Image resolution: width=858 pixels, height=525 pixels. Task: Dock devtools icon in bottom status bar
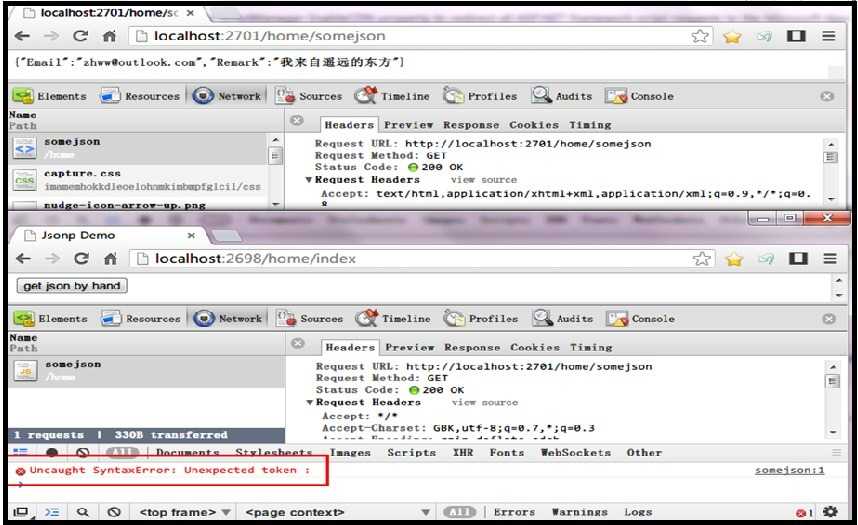[21, 512]
